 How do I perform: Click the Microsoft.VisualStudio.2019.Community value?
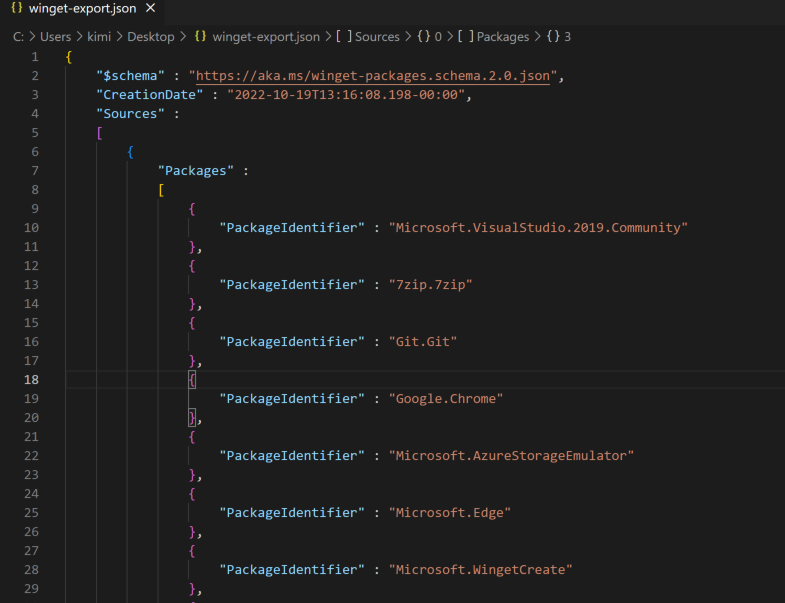click(x=538, y=228)
